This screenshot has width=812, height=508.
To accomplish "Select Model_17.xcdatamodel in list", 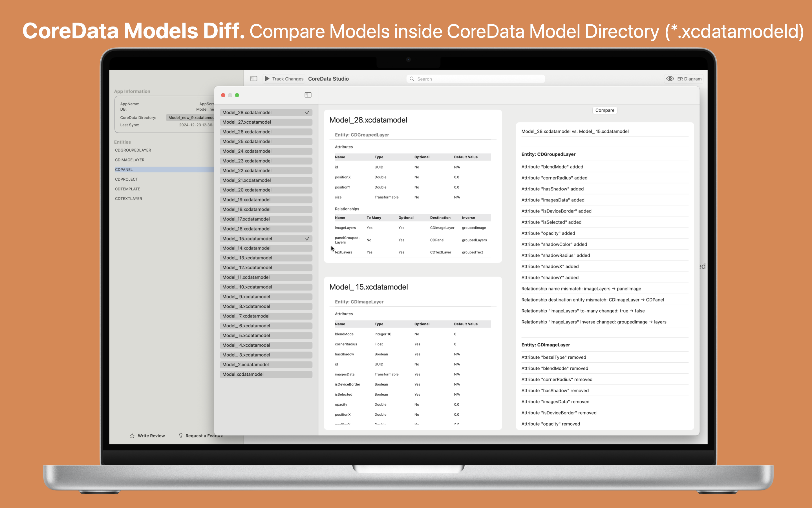I will [266, 219].
